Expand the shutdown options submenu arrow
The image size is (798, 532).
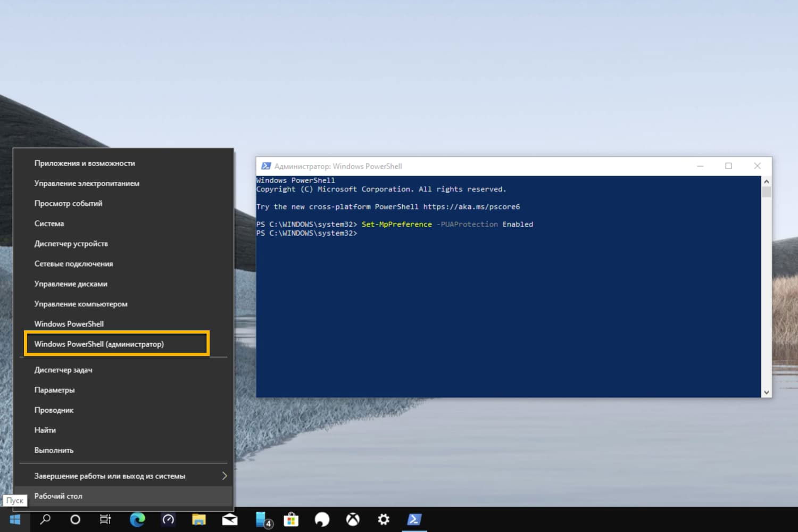pos(225,476)
